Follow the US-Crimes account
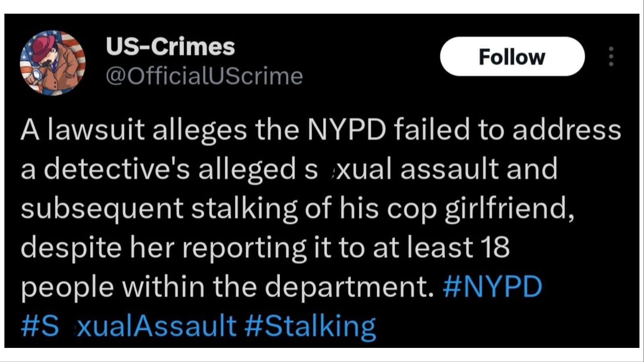This screenshot has width=644, height=362. click(512, 57)
